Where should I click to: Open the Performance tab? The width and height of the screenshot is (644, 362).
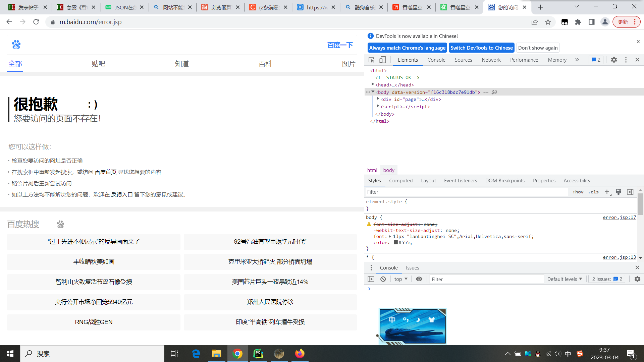click(x=524, y=60)
